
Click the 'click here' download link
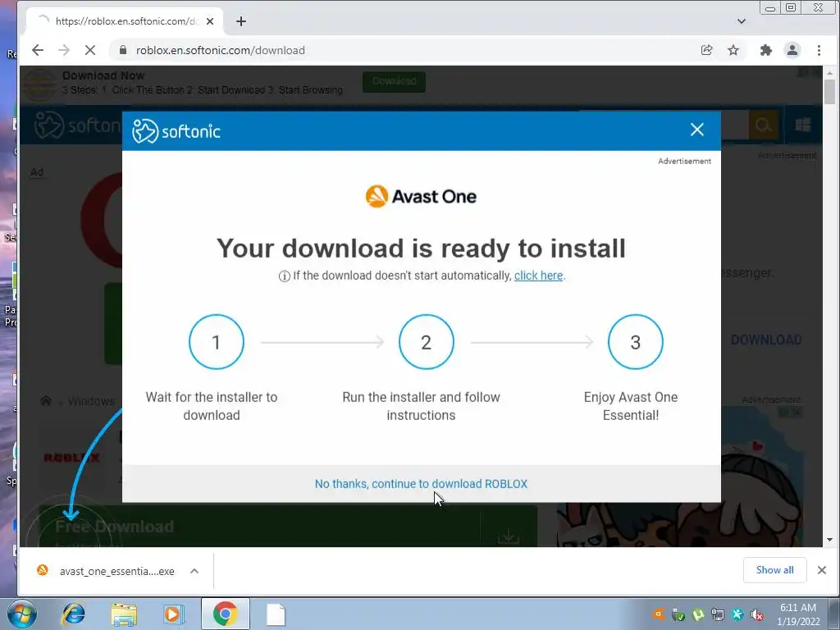(x=538, y=276)
